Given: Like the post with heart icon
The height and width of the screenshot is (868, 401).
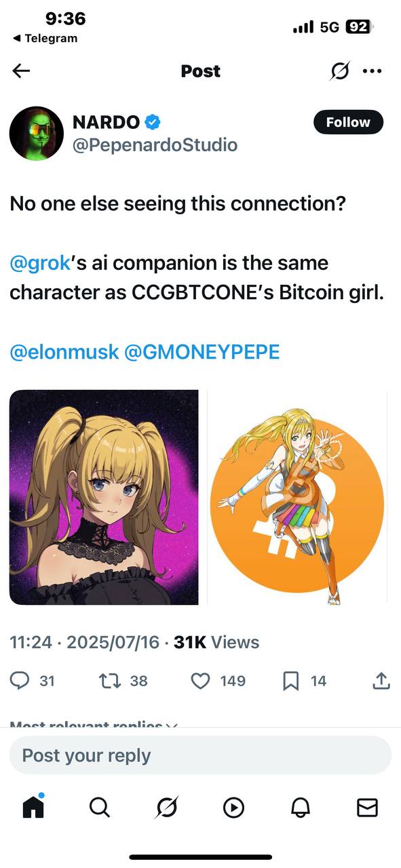Looking at the screenshot, I should click(x=200, y=680).
